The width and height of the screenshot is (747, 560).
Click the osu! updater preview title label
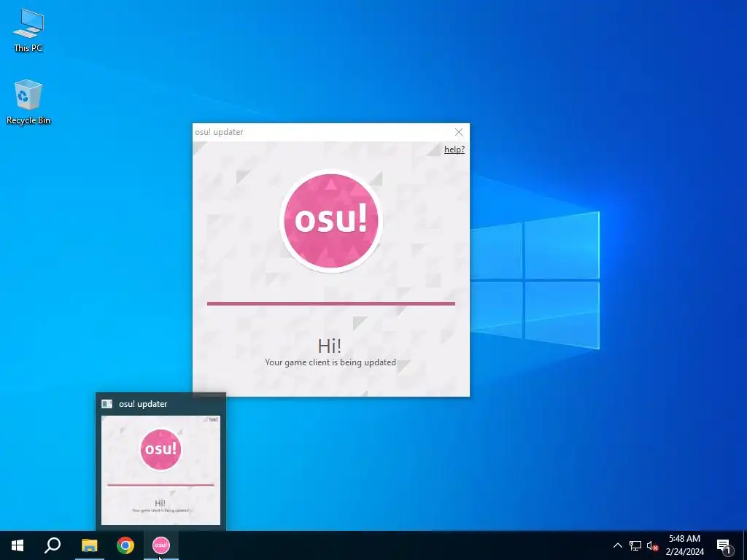(x=143, y=404)
